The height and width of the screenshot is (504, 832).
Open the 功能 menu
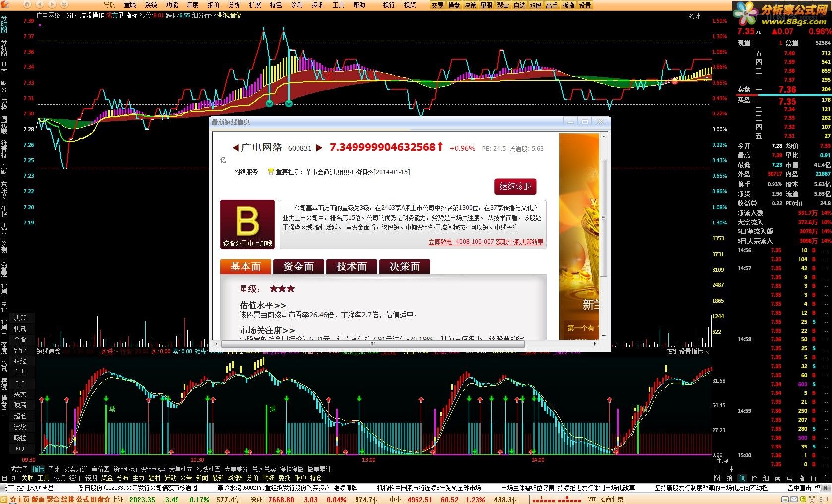pyautogui.click(x=172, y=5)
